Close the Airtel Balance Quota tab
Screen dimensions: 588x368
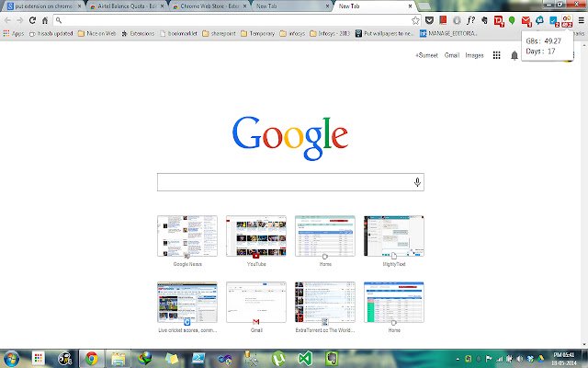pyautogui.click(x=162, y=6)
